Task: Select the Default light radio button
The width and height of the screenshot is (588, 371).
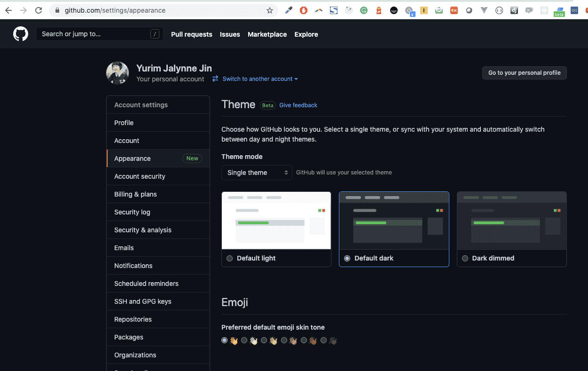Action: coord(229,258)
